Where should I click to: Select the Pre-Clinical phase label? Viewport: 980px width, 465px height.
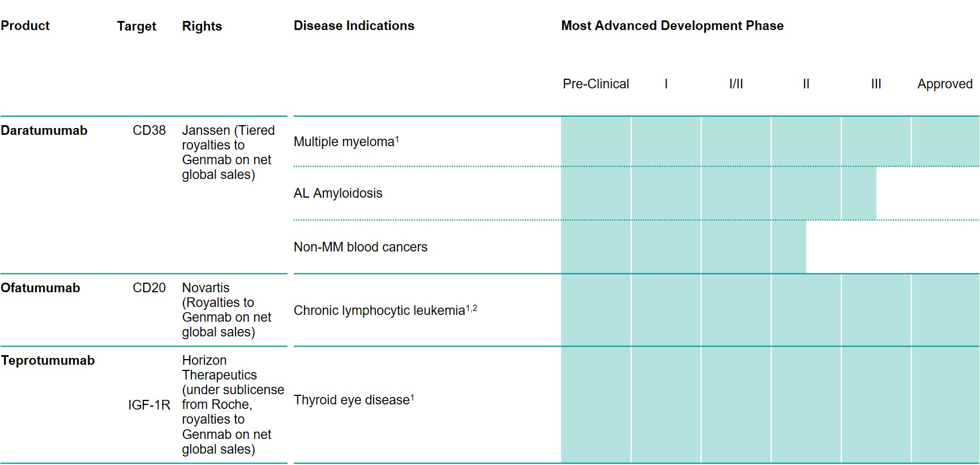click(596, 84)
